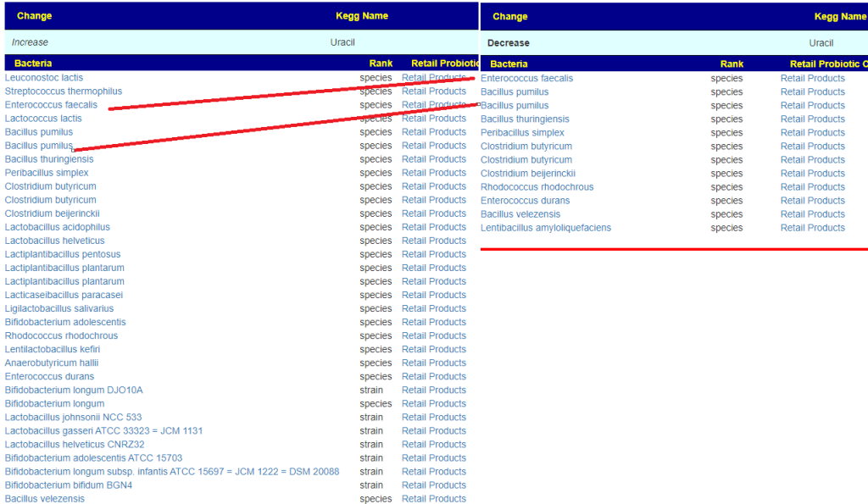
Task: Open the Lentilactobacillus kefiri link
Action: coord(53,349)
